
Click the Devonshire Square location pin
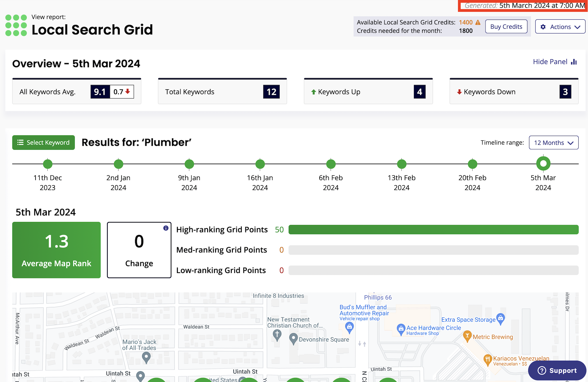click(x=293, y=338)
